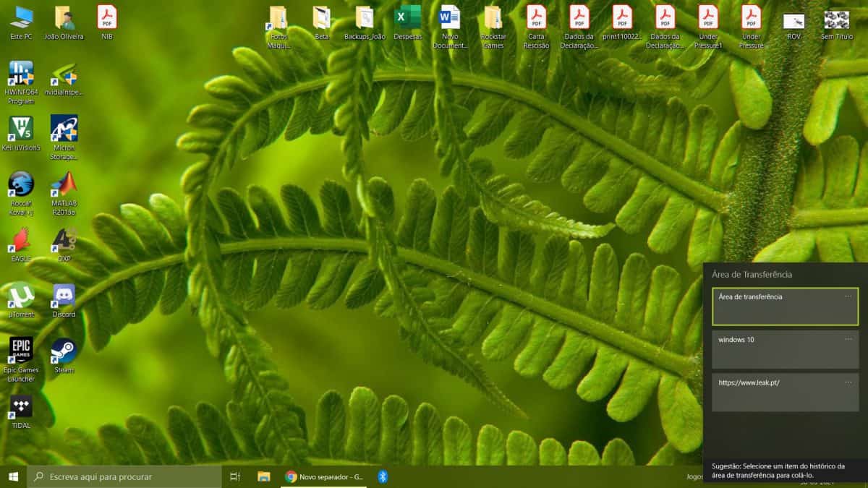Expand options for leak.pt clipboard entry
Screen dimensions: 868x488
[848, 382]
